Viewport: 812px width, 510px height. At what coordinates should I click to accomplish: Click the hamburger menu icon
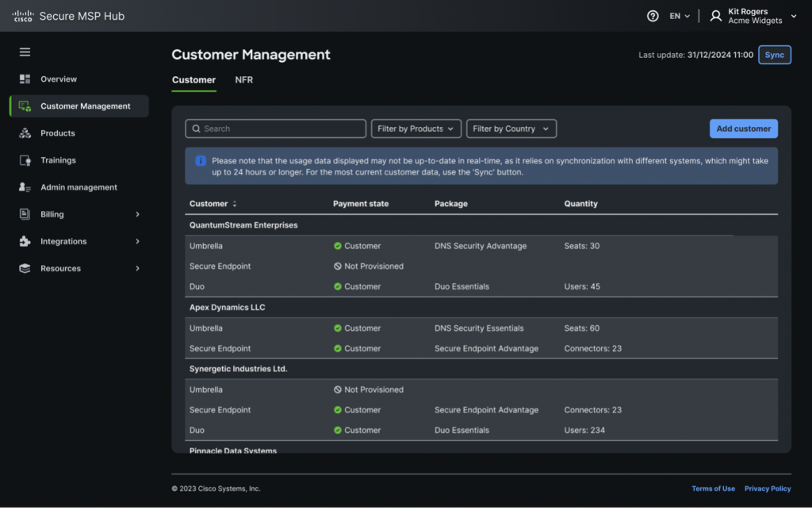[25, 52]
